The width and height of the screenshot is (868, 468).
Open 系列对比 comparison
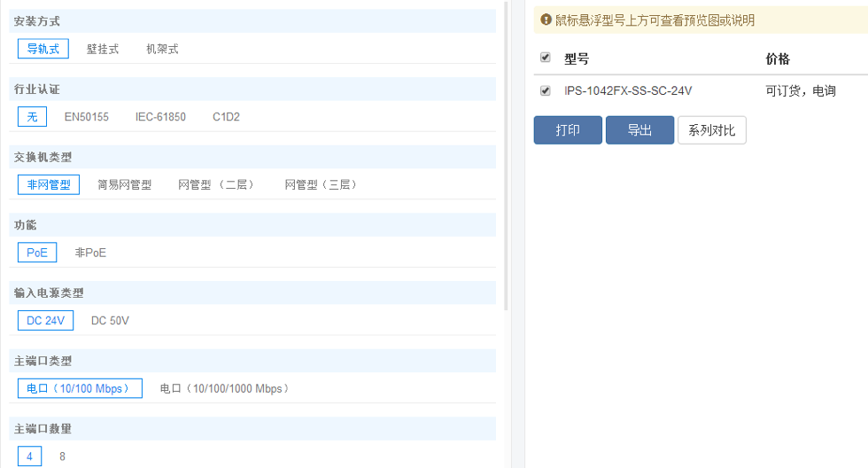coord(712,130)
